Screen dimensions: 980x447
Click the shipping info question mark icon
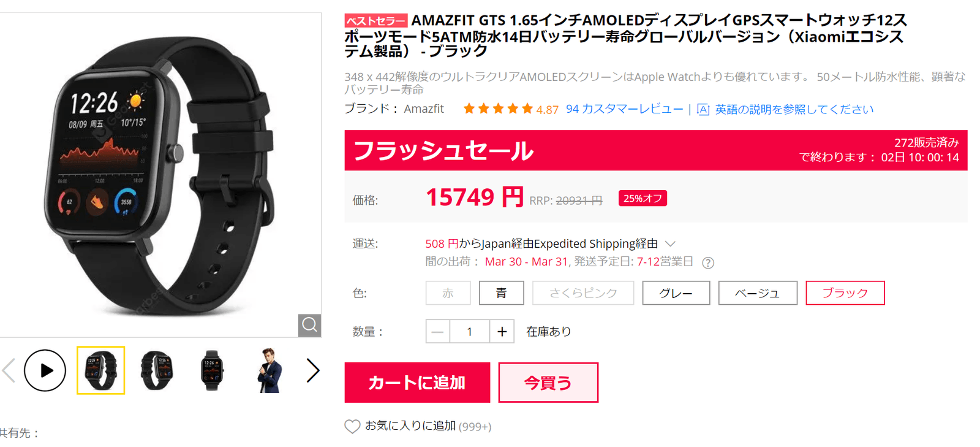(708, 262)
